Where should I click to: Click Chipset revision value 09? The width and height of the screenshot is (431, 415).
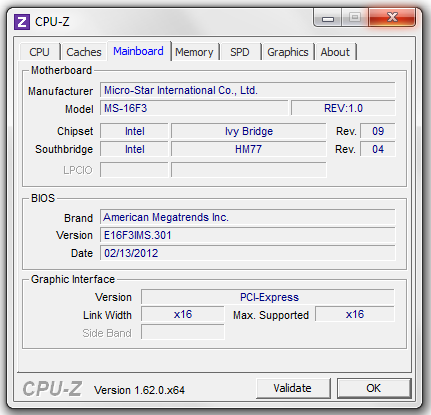point(378,131)
